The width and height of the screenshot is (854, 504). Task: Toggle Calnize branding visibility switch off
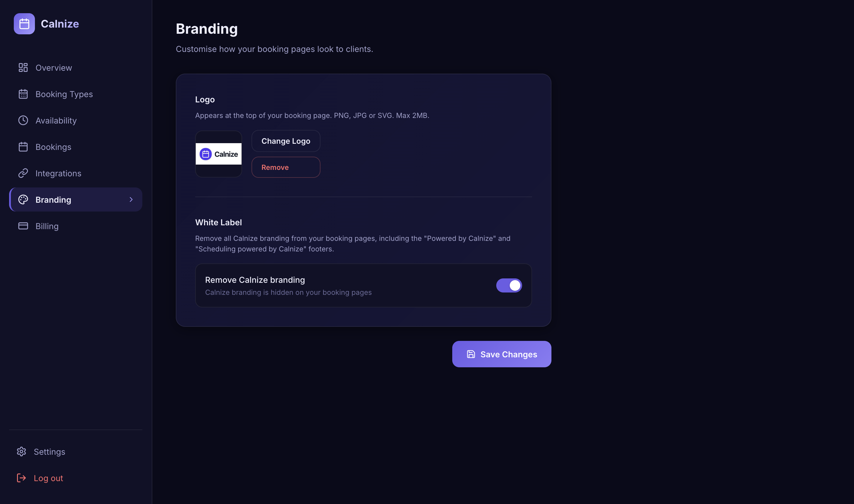(509, 285)
